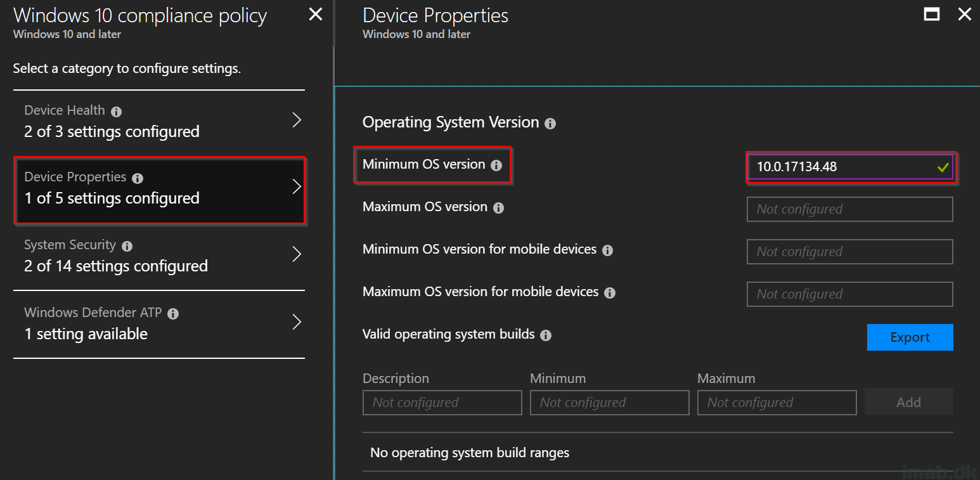The image size is (980, 480).
Task: Click info icon beside Device Properties category
Action: tap(138, 178)
